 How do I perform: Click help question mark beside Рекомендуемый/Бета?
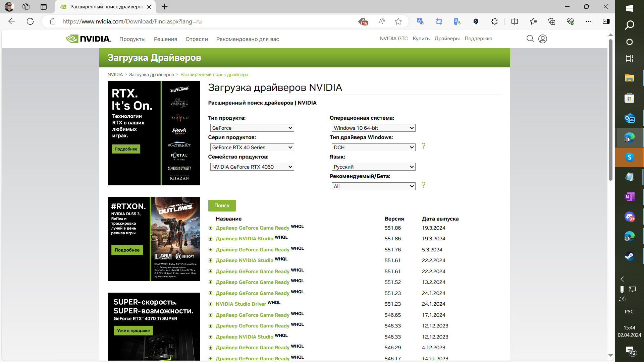coord(423,185)
